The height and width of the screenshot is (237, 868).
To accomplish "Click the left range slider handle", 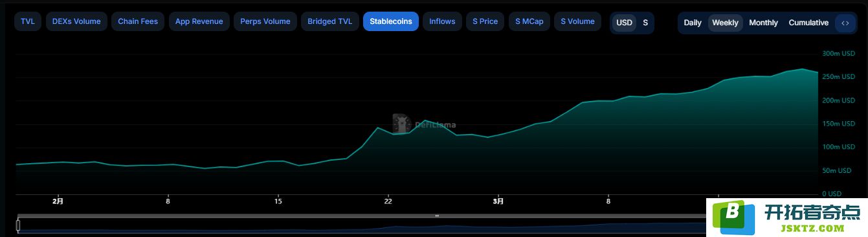I will click(18, 226).
